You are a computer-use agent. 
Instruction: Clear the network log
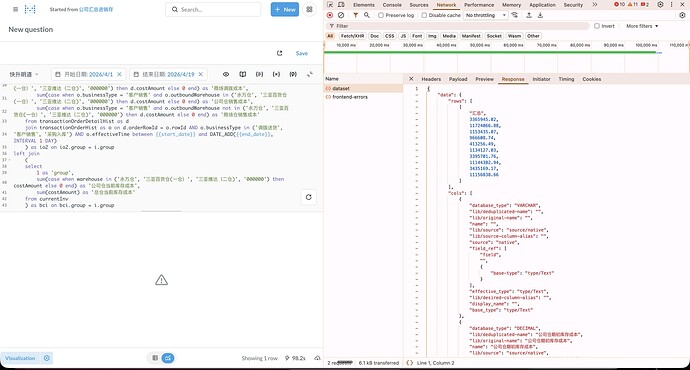pos(341,15)
